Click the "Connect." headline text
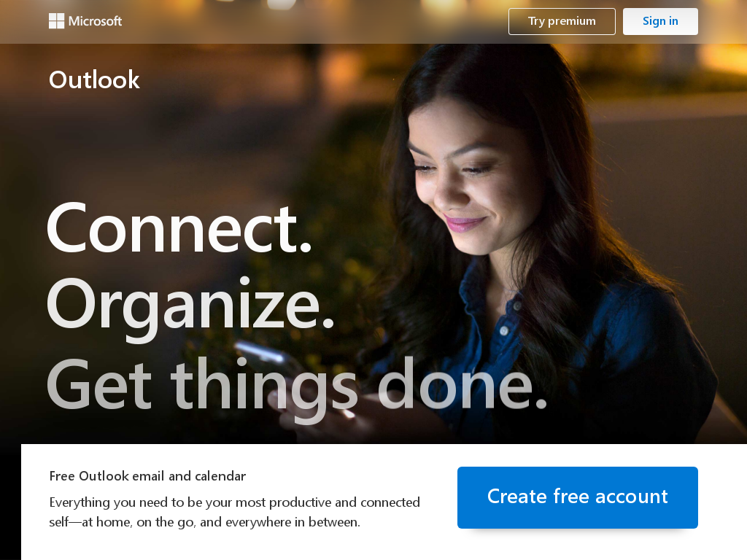This screenshot has height=560, width=747. tap(179, 228)
